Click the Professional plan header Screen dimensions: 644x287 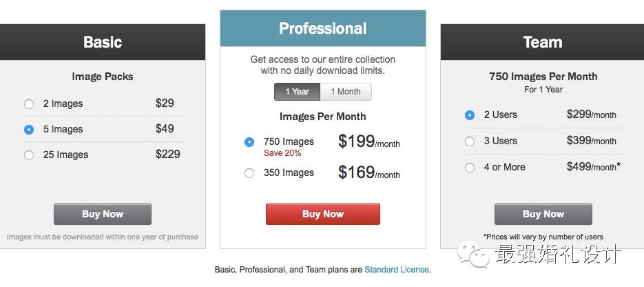pos(323,29)
